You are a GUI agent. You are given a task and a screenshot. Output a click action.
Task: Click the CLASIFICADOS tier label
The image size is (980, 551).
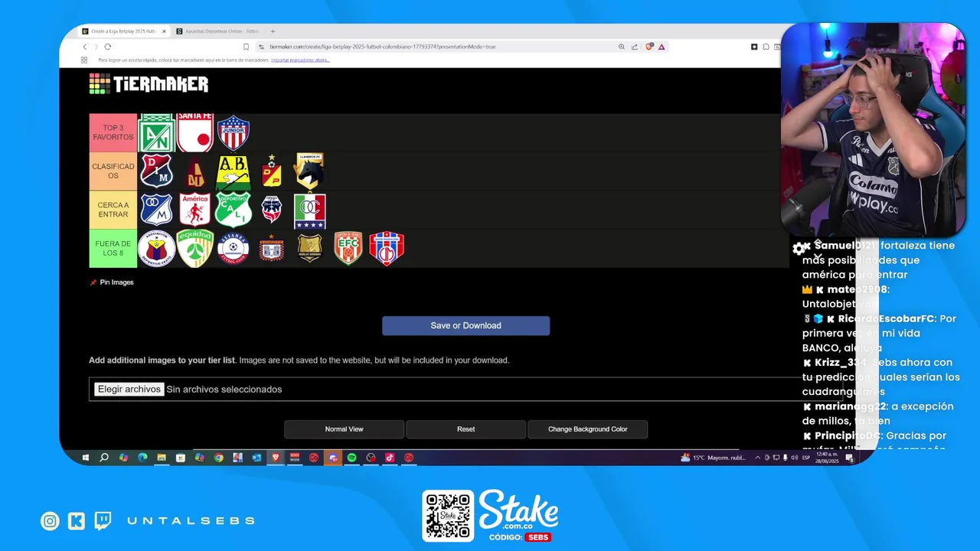[x=113, y=171]
